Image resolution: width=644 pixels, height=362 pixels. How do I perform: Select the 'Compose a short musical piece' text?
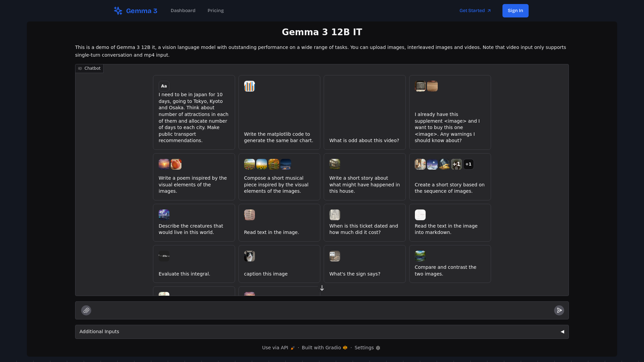[276, 185]
